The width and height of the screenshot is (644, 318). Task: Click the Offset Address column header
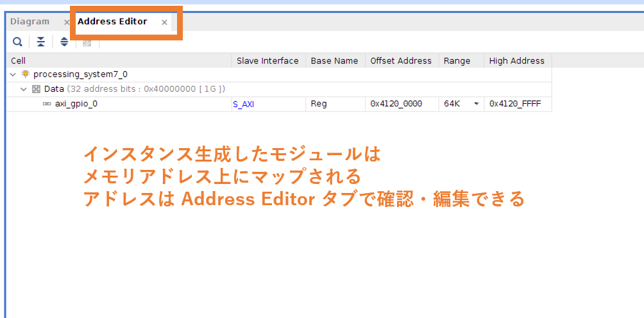[x=402, y=61]
